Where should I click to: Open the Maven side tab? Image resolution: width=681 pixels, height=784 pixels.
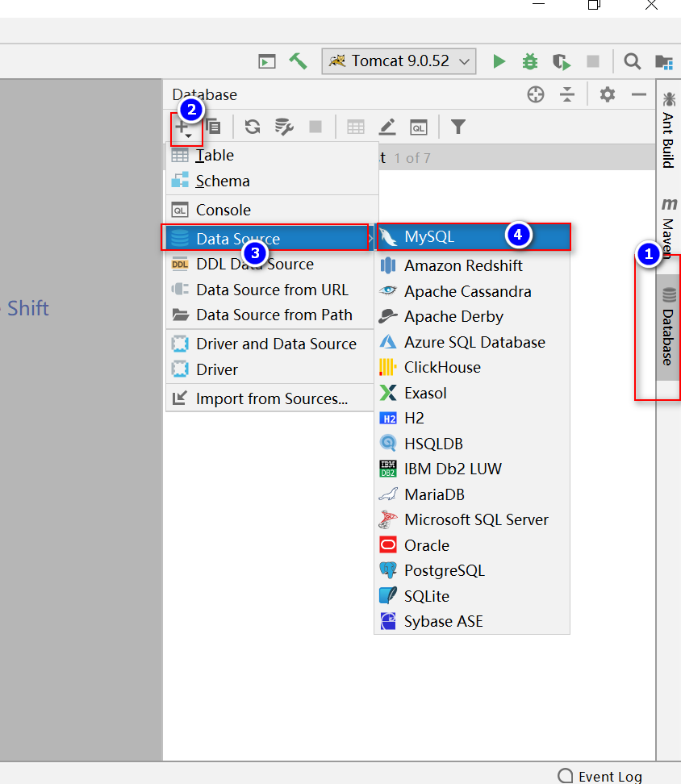669,227
